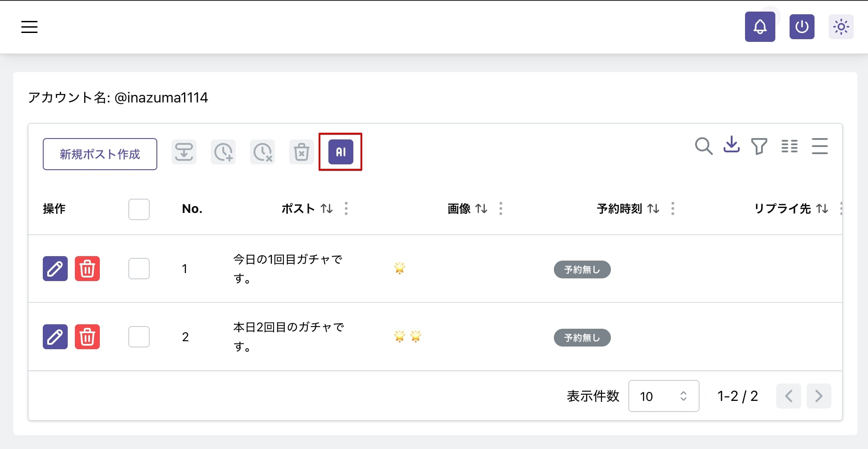Click the notification bell icon

click(760, 27)
